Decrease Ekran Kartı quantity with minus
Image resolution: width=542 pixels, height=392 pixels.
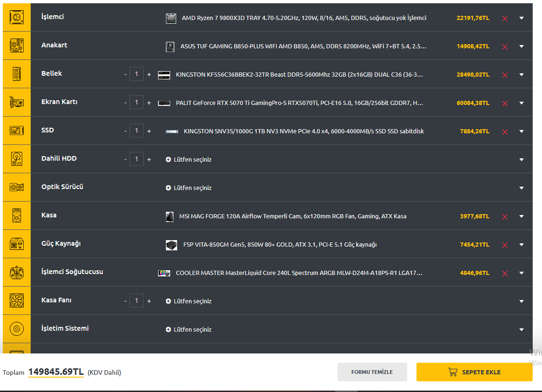tap(125, 103)
